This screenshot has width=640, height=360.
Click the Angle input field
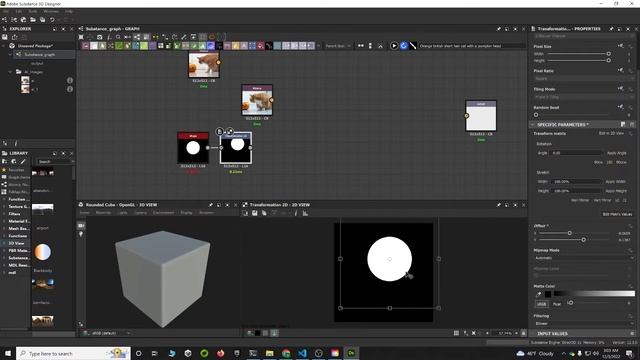(576, 153)
